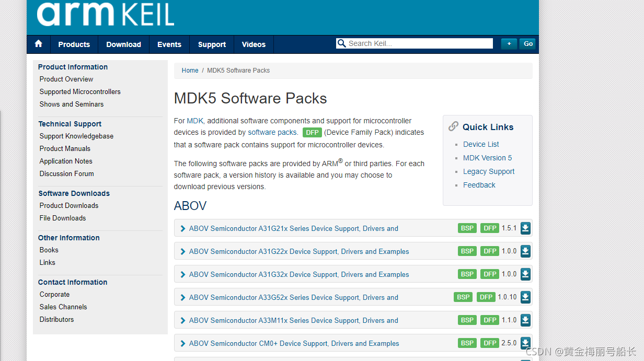This screenshot has height=361, width=644.
Task: Download the A31G22x pack
Action: [x=525, y=251]
